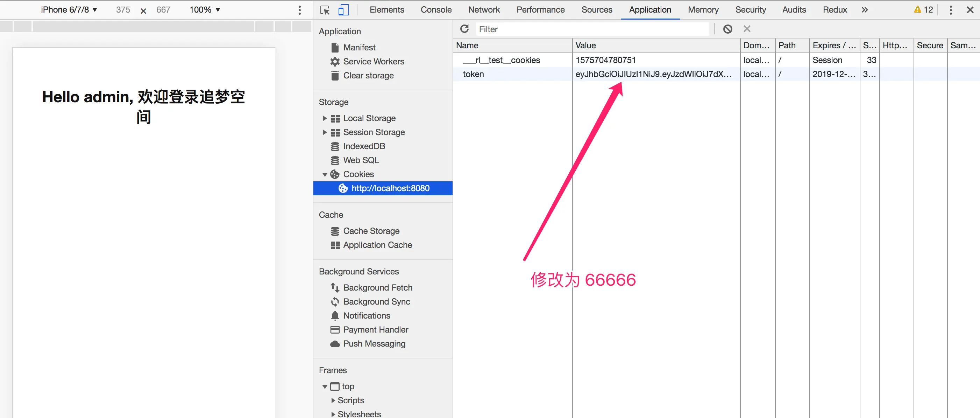Activate the inspect element picker icon
This screenshot has height=418, width=980.
(x=325, y=10)
